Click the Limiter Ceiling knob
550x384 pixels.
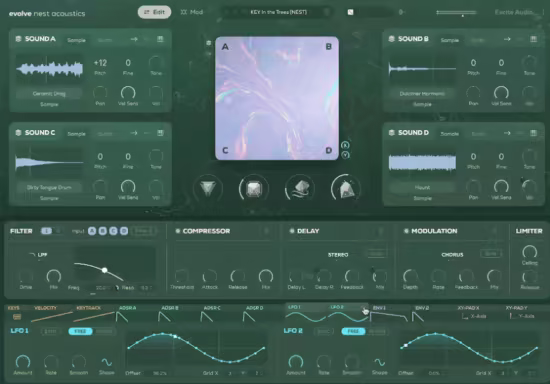point(530,252)
